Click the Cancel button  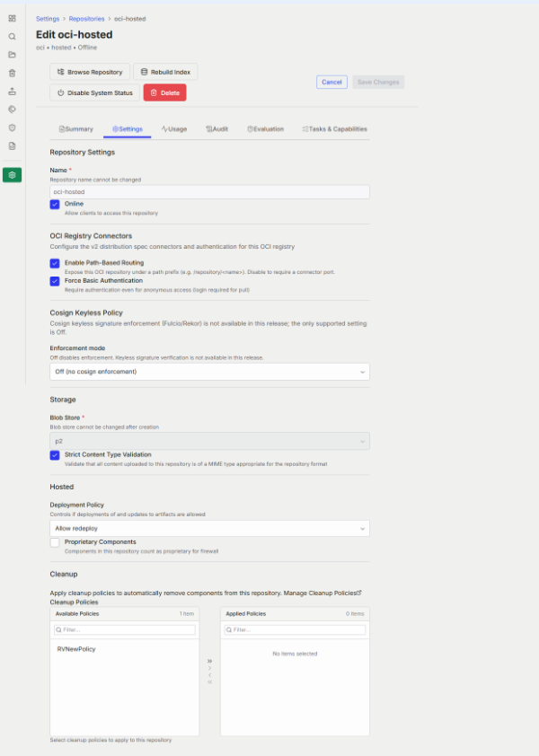pos(331,82)
